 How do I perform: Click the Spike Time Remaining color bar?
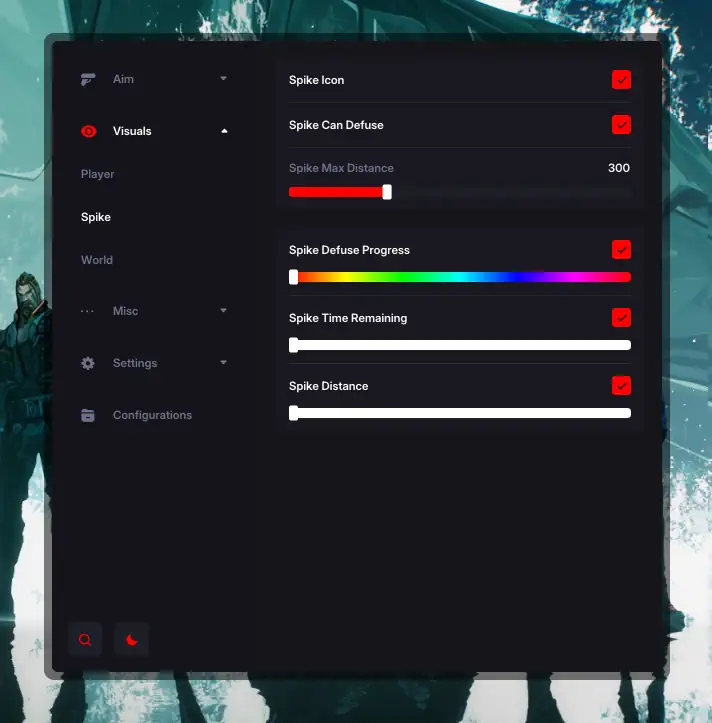pos(460,345)
